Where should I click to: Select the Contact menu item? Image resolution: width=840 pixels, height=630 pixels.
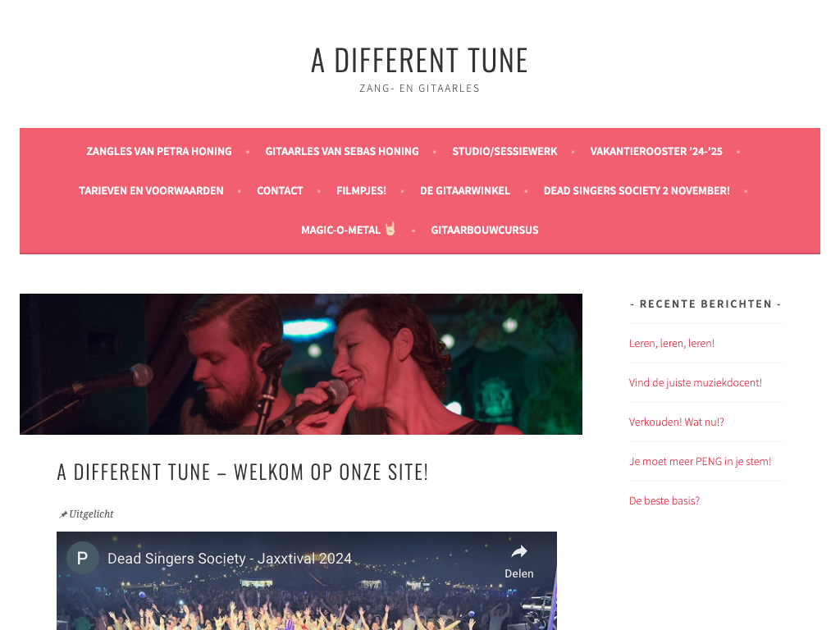pyautogui.click(x=280, y=190)
